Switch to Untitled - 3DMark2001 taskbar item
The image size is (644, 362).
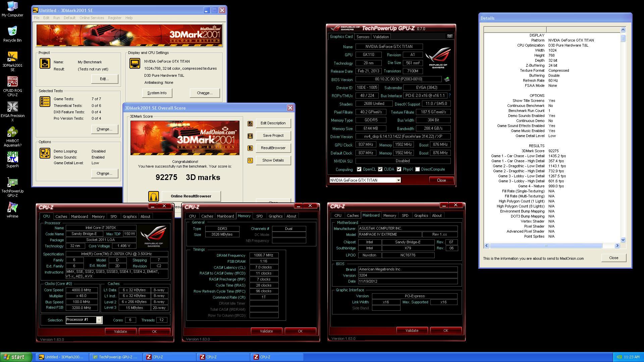(x=62, y=357)
